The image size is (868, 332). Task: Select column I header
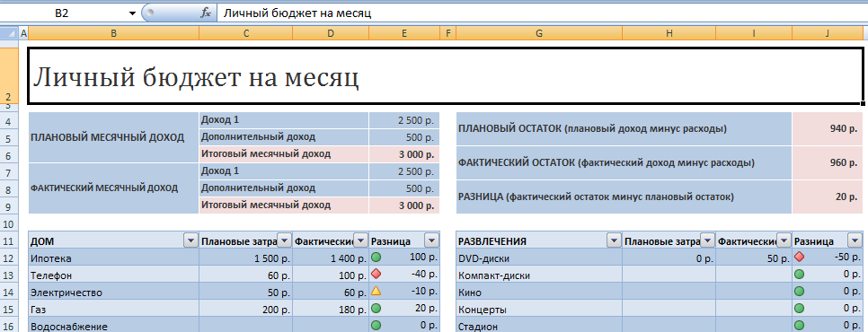coord(754,33)
